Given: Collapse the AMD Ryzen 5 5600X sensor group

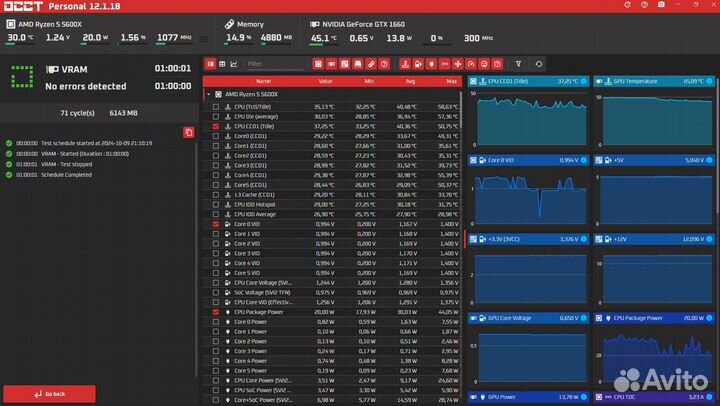Looking at the screenshot, I should [208, 94].
